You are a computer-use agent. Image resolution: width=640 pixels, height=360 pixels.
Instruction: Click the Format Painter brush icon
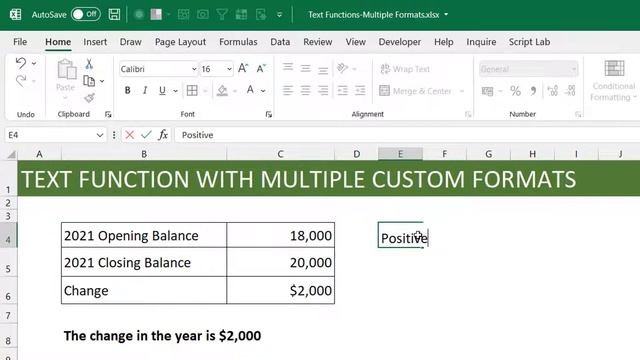(89, 98)
